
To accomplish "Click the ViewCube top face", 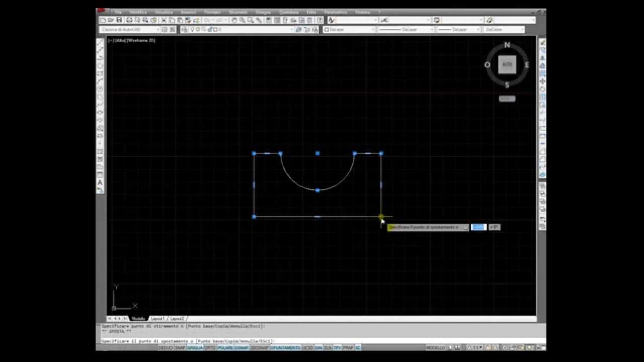I will [x=507, y=65].
